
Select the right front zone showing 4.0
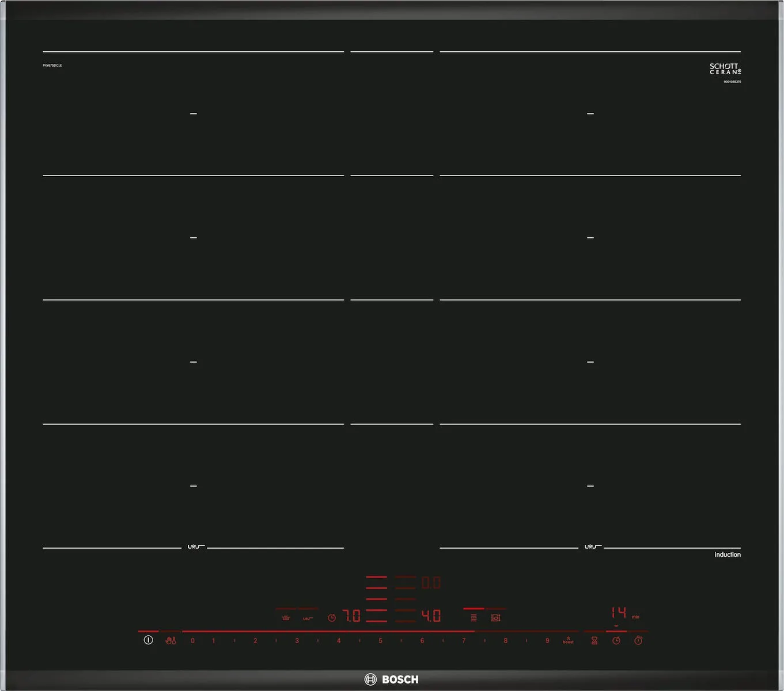click(x=431, y=616)
